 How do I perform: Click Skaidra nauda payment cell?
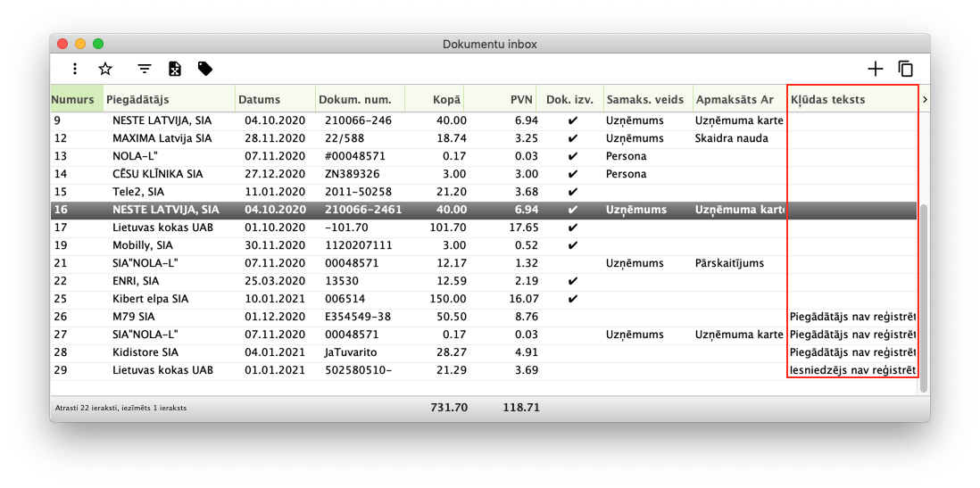tap(731, 138)
